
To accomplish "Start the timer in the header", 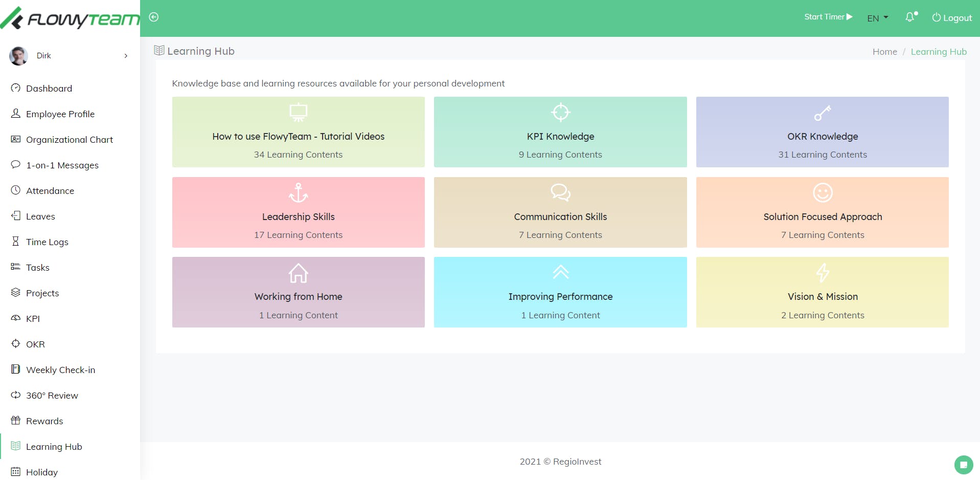I will click(828, 17).
